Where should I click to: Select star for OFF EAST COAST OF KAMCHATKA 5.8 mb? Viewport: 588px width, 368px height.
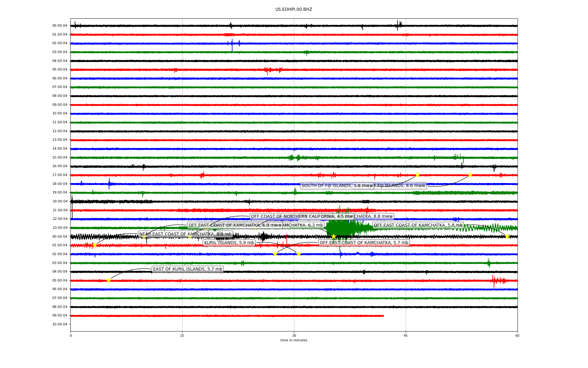pyautogui.click(x=507, y=236)
